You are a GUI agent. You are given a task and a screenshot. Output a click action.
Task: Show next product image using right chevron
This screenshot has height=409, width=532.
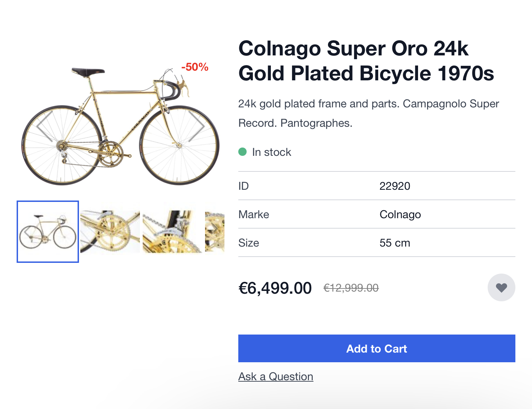click(x=197, y=126)
